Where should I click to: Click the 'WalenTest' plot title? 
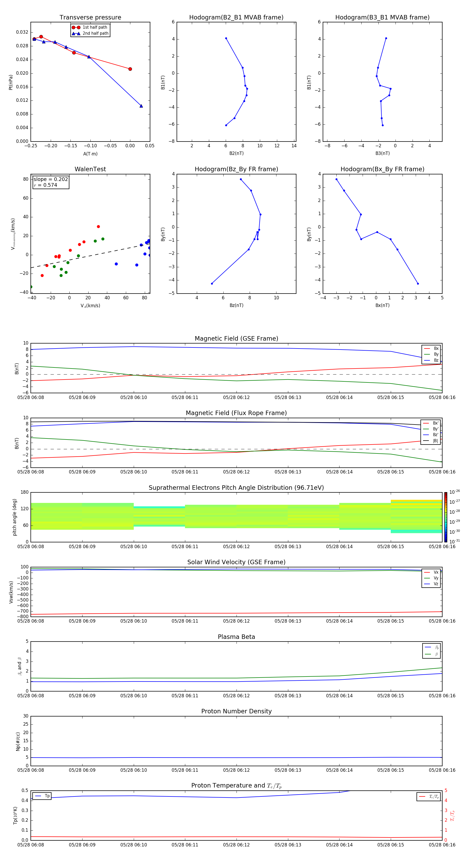pos(90,169)
